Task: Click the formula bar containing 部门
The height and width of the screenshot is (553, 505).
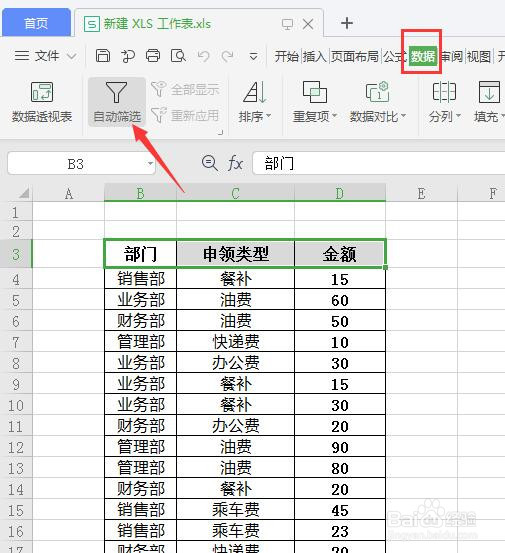Action: [379, 163]
